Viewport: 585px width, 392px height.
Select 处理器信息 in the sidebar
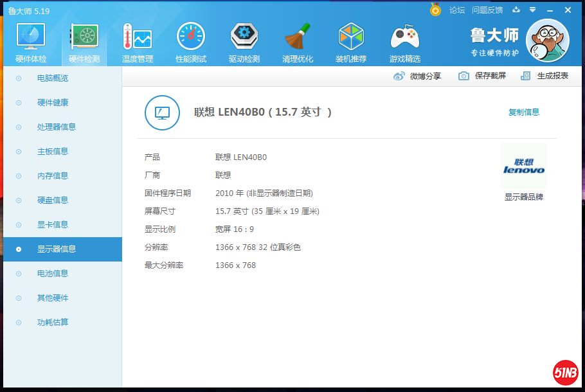click(57, 127)
